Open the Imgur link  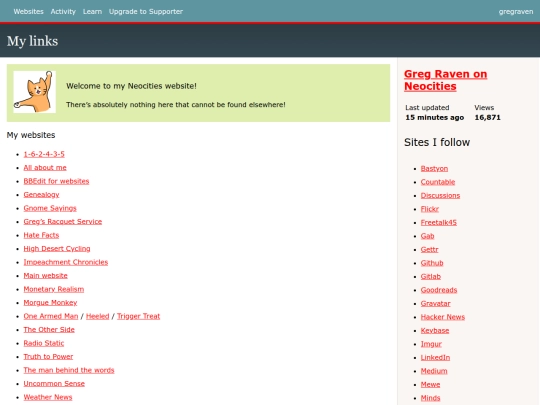click(431, 344)
